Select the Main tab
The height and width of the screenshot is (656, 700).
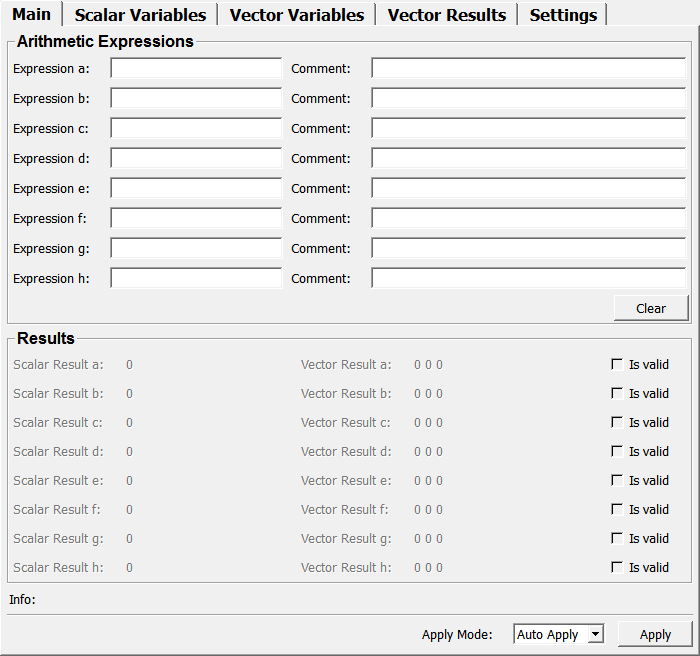tap(31, 14)
